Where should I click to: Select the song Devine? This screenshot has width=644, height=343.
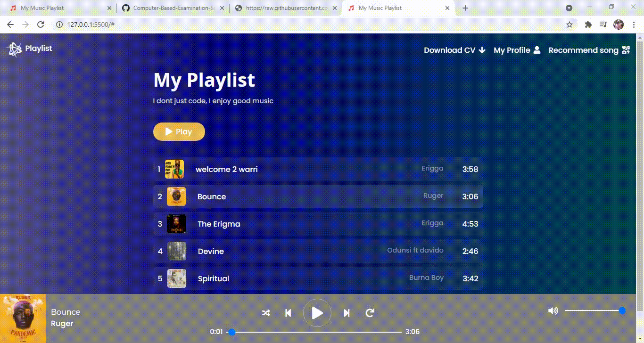pyautogui.click(x=318, y=251)
